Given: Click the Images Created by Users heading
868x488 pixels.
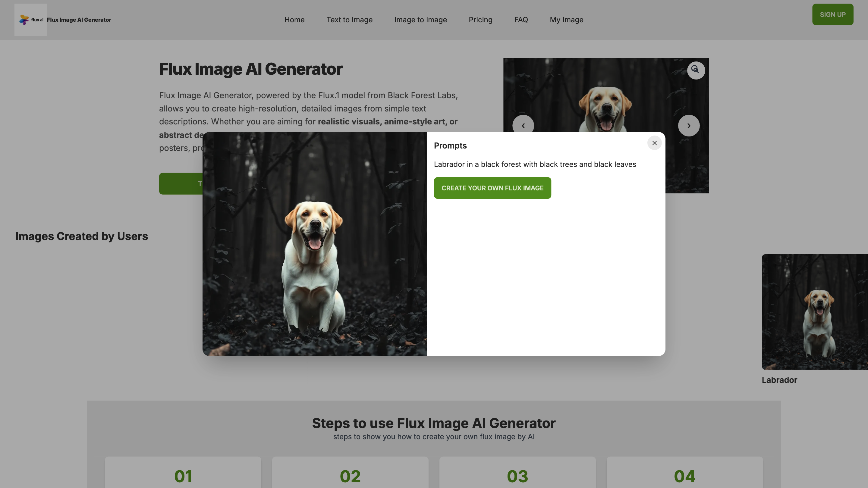Looking at the screenshot, I should [x=81, y=236].
